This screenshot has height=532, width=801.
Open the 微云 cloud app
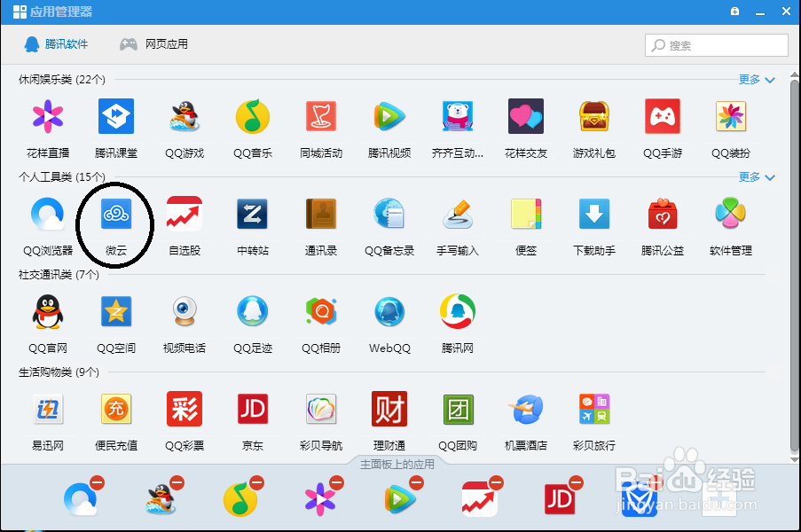coord(116,214)
